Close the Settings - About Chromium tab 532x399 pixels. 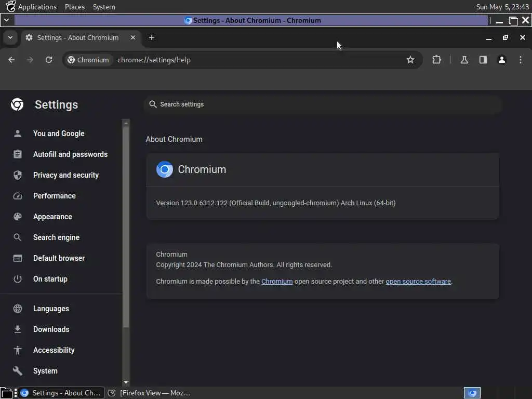133,37
